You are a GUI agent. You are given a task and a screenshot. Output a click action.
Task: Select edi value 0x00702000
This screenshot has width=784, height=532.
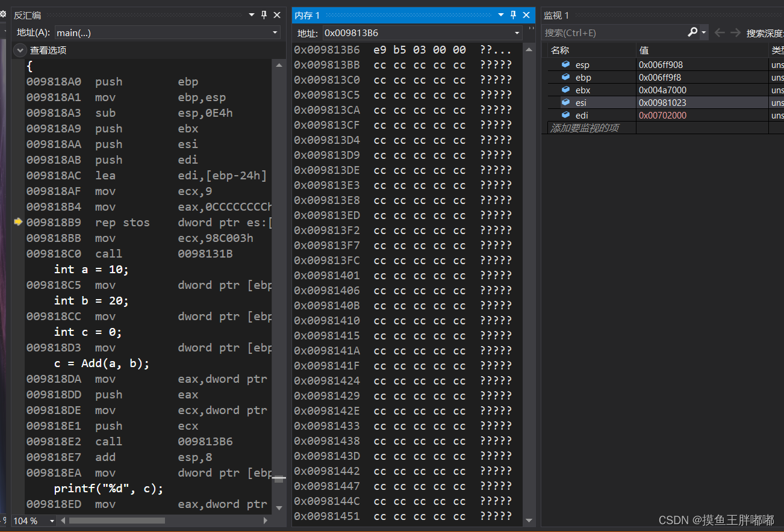click(662, 115)
